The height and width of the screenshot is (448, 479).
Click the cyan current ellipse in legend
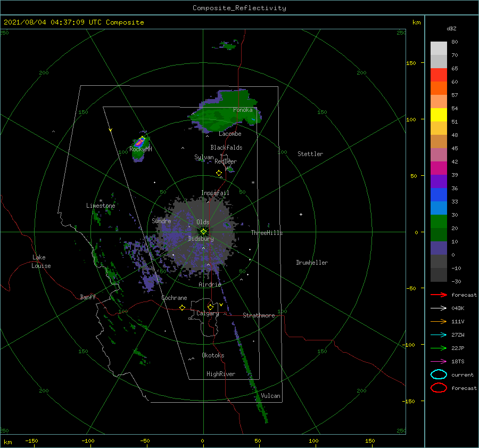coord(439,374)
